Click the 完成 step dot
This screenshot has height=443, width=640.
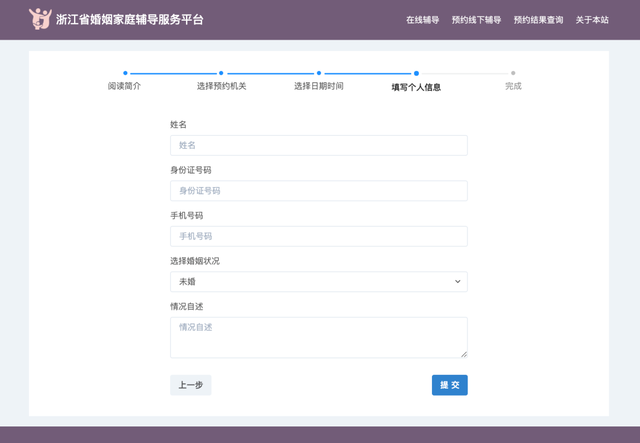[x=513, y=73]
